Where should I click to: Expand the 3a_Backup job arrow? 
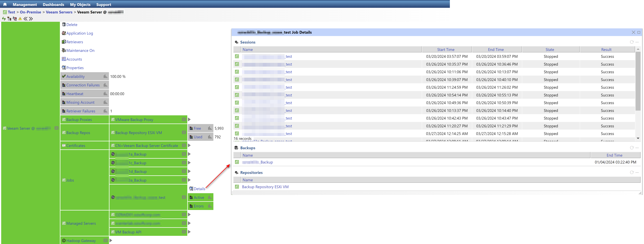(x=189, y=180)
